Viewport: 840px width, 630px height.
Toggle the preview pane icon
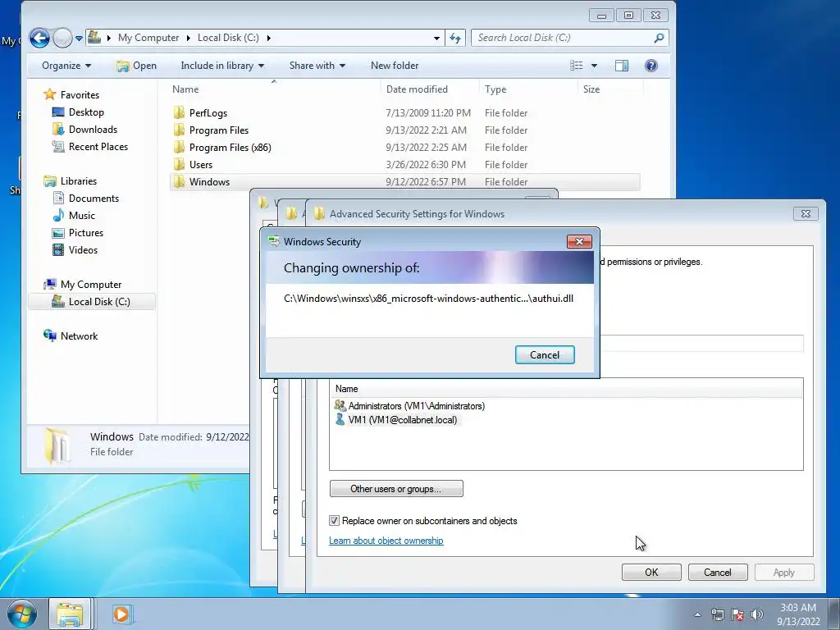click(x=622, y=66)
